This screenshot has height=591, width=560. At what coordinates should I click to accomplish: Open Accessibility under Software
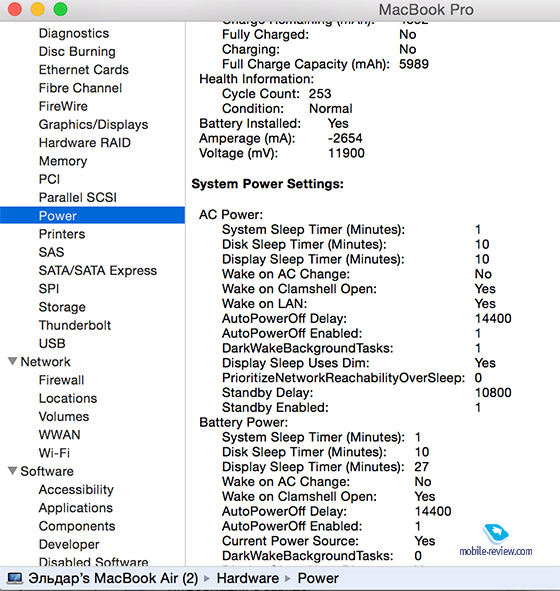click(x=76, y=490)
